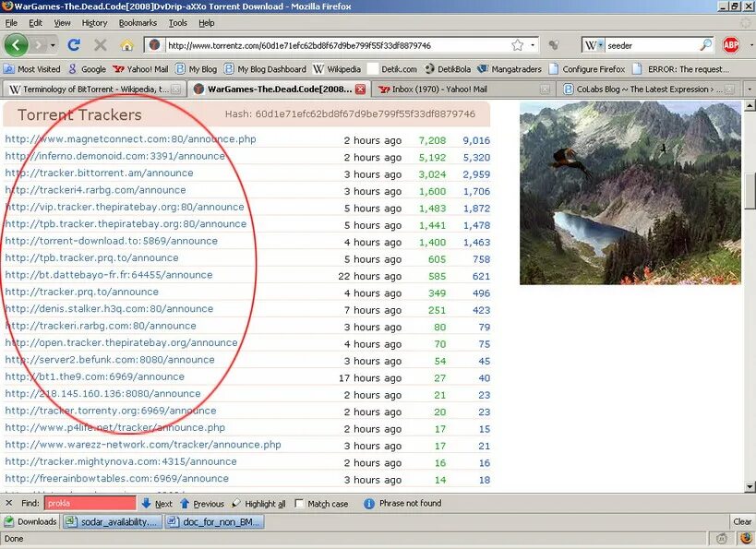Stop loading with the X toolbar icon
This screenshot has height=549, width=756.
click(101, 45)
